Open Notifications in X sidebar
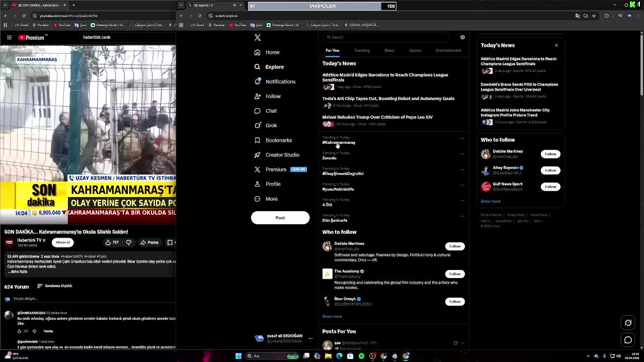This screenshot has width=644, height=362. (x=275, y=81)
